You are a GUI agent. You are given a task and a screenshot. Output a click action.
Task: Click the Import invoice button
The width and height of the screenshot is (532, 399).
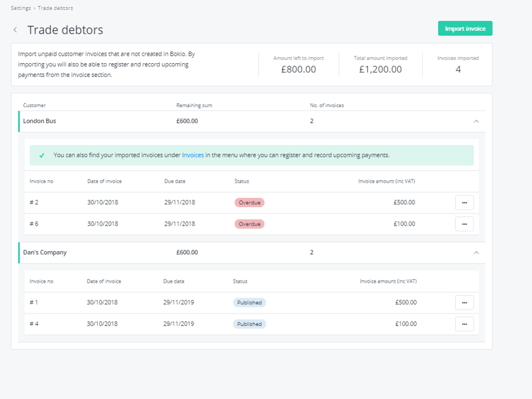click(x=465, y=28)
